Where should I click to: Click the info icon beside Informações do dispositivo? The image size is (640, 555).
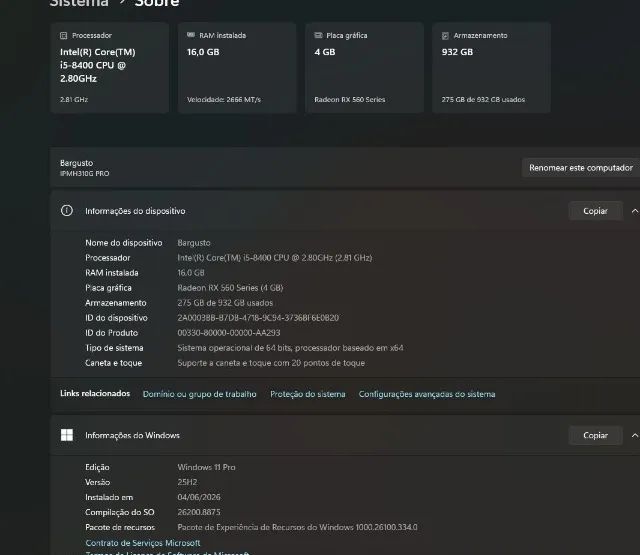pos(67,211)
